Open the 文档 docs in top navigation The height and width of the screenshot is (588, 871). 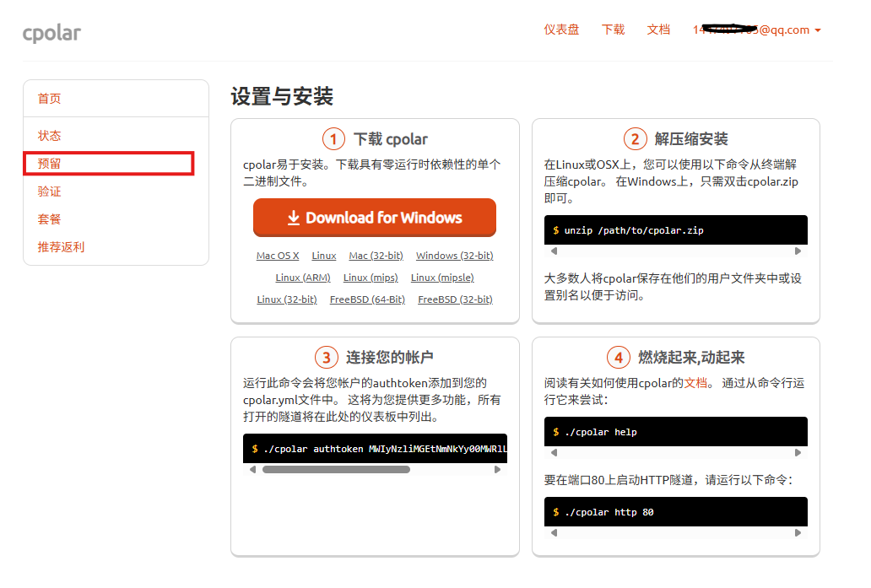coord(658,30)
